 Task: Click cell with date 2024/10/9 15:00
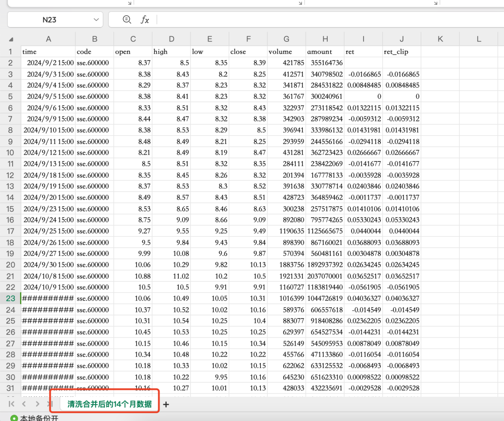[48, 287]
